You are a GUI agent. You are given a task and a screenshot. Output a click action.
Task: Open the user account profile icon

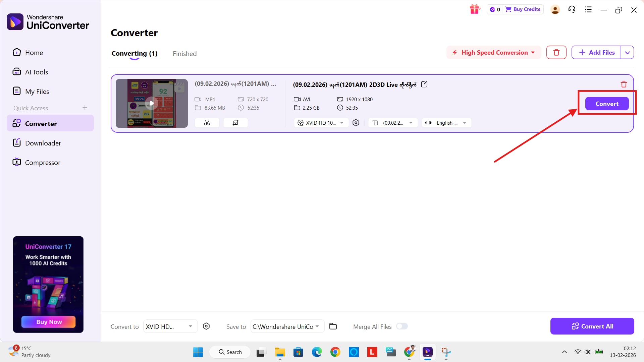555,9
